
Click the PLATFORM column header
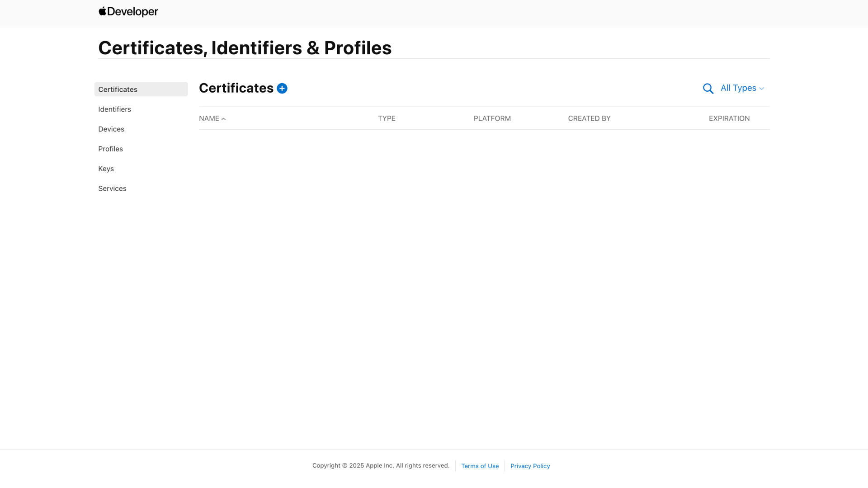492,118
